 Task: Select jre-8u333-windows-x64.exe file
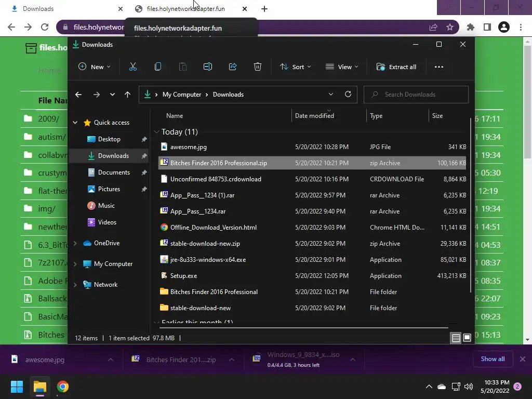312,260
